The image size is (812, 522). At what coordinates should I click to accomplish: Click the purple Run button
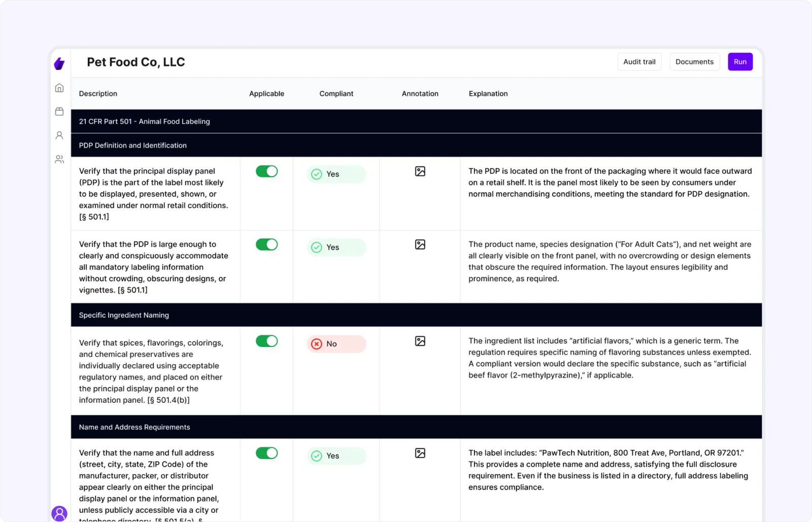point(740,62)
